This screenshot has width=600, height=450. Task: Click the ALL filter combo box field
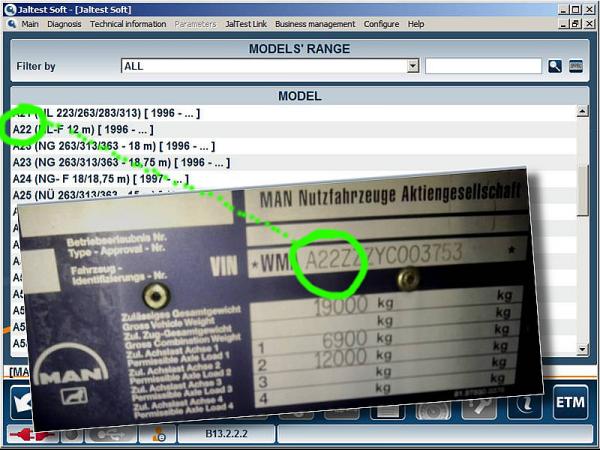[270, 66]
